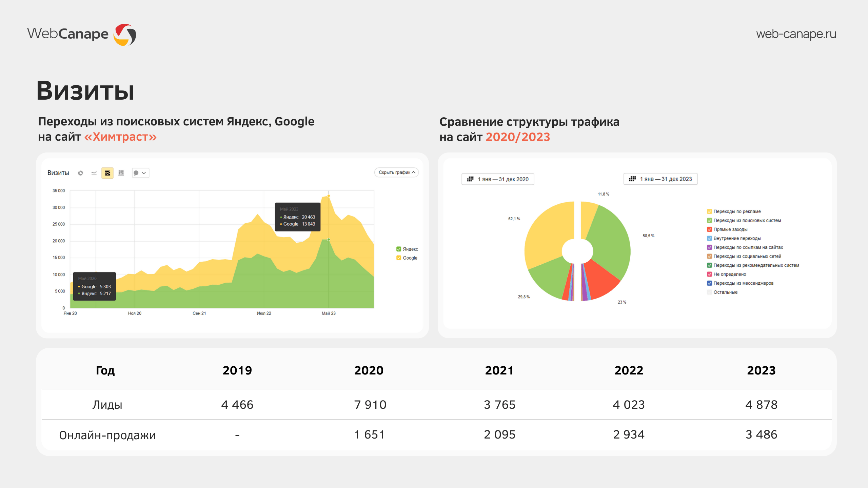The width and height of the screenshot is (868, 488).
Task: Toggle the Яндекс series checkbox
Action: [x=399, y=249]
